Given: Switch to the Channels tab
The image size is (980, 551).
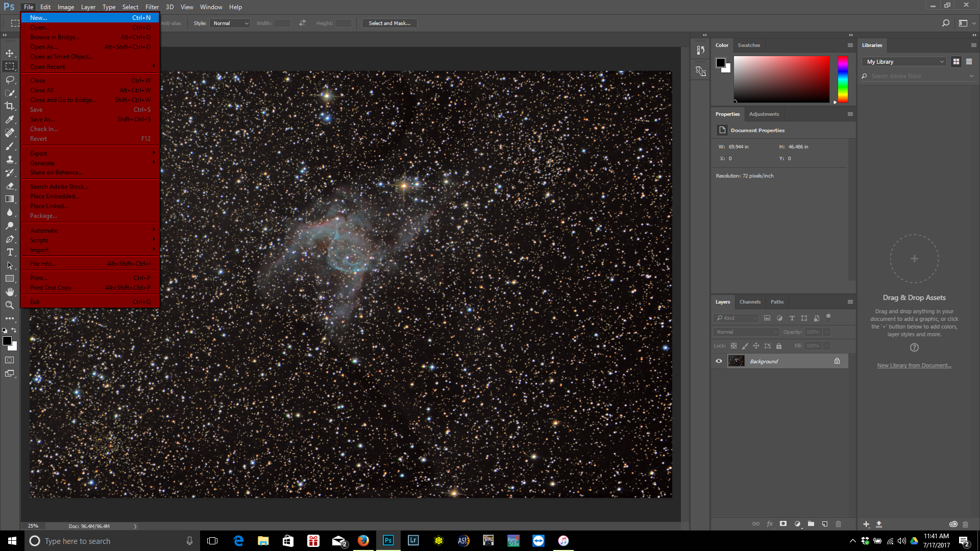Looking at the screenshot, I should (x=750, y=302).
